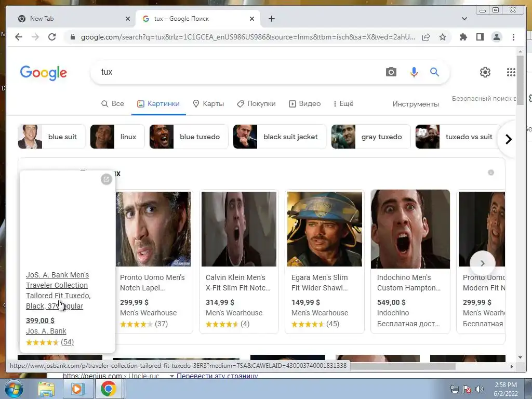532x399 pixels.
Task: Click the Chrome taskbar icon
Action: click(108, 389)
